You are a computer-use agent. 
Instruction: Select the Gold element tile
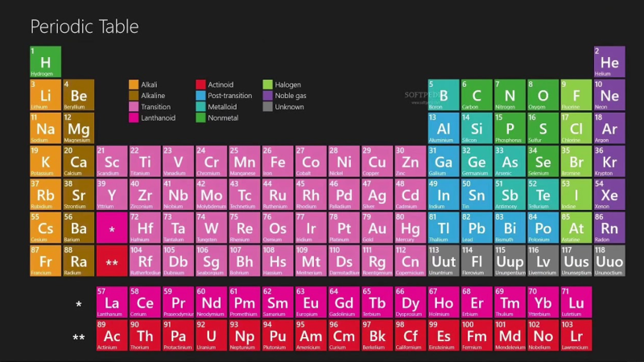point(377,228)
